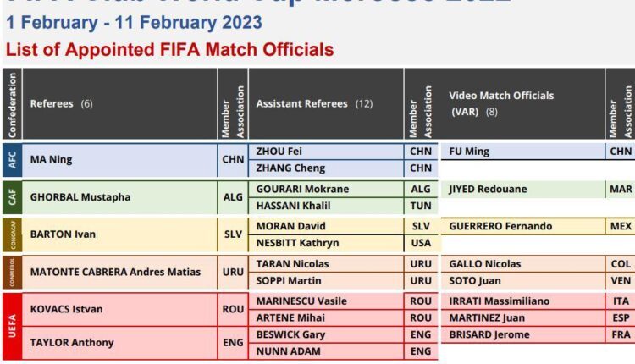
Task: Select VAR official IRRATI Massimiliano
Action: tap(499, 301)
